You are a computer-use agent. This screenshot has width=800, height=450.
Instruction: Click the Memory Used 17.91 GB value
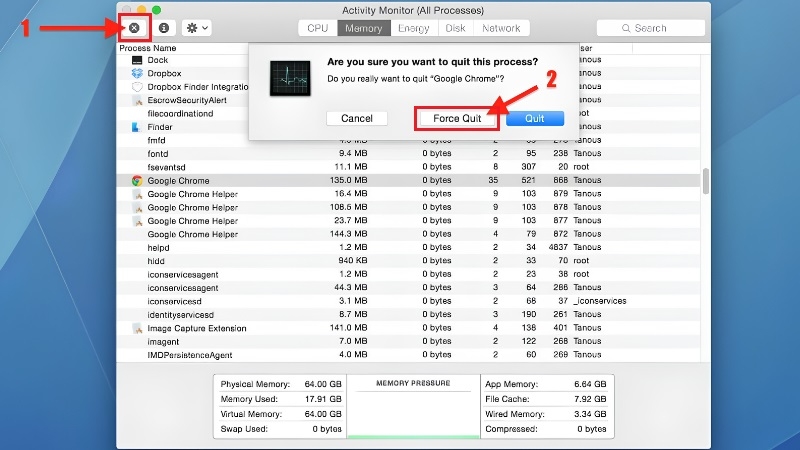pyautogui.click(x=324, y=399)
